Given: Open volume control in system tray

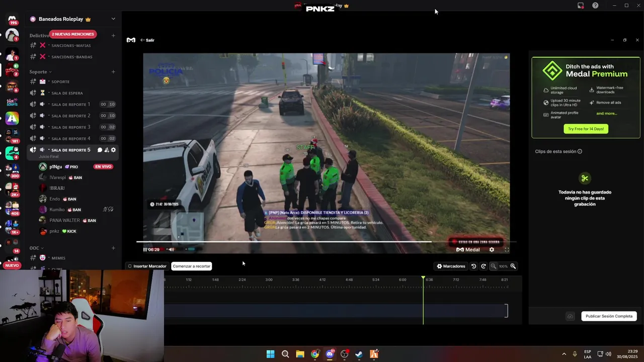Looking at the screenshot, I should [x=608, y=354].
